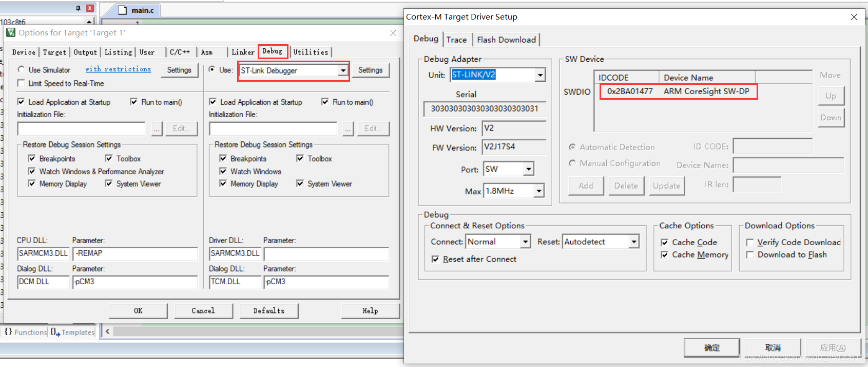Viewport: 868px width, 367px height.
Task: Click the FW Version V2J17S4 field
Action: click(514, 147)
